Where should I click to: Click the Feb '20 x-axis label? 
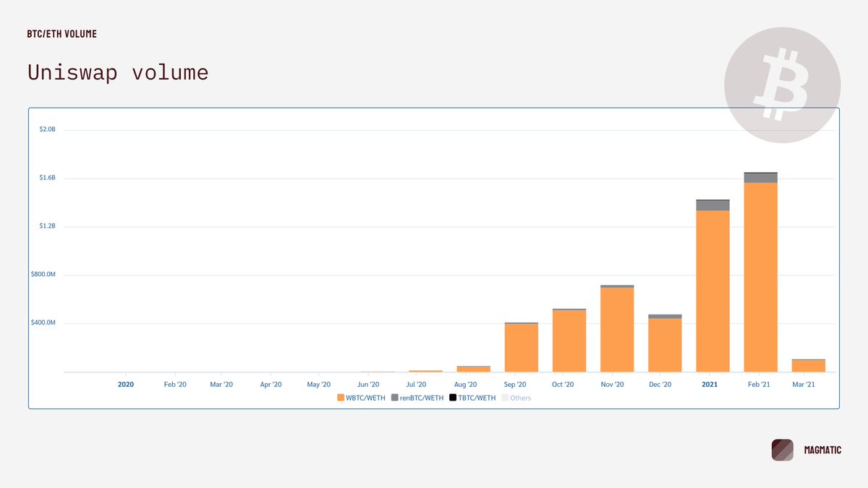pyautogui.click(x=175, y=385)
